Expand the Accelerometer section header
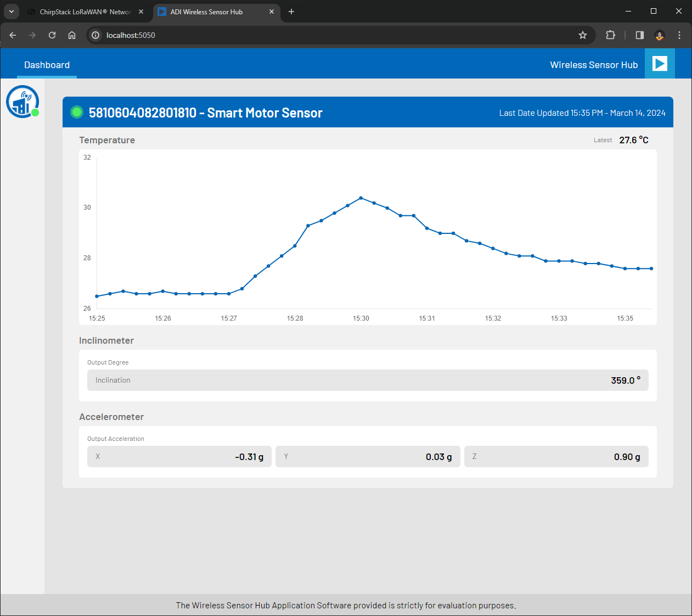Viewport: 692px width, 616px height. (x=111, y=417)
